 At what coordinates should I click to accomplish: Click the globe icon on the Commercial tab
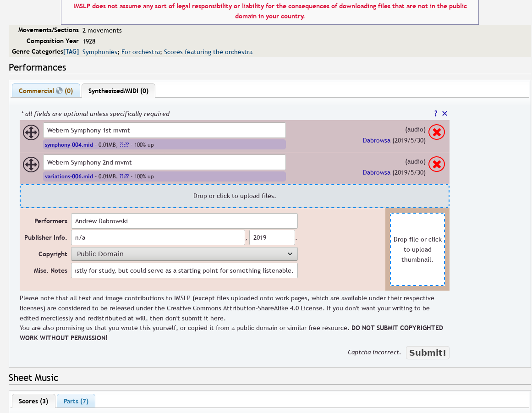[60, 91]
